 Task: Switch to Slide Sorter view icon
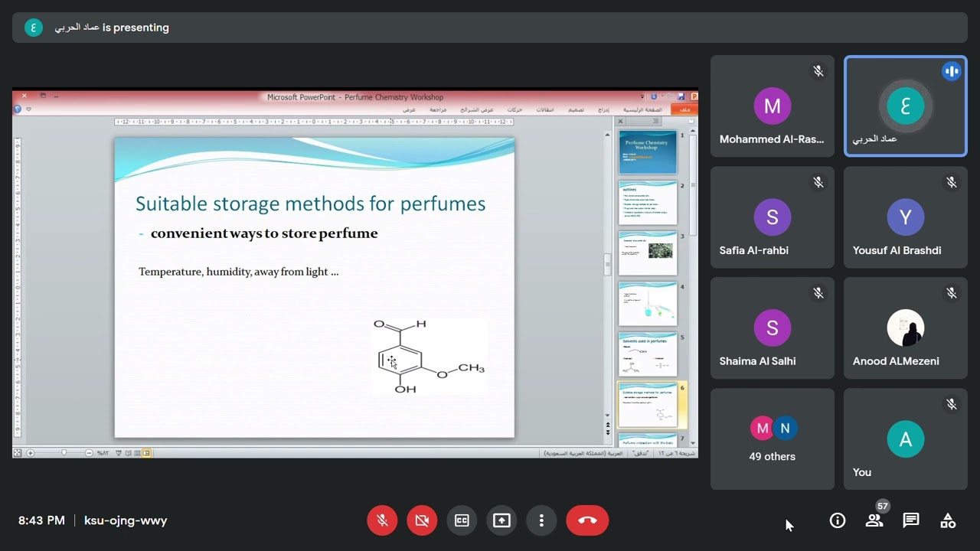coord(137,453)
